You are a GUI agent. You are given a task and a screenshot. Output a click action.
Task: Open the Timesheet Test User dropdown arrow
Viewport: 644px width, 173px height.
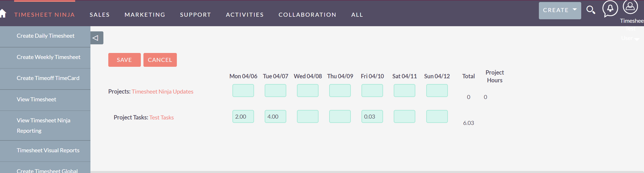click(x=637, y=39)
